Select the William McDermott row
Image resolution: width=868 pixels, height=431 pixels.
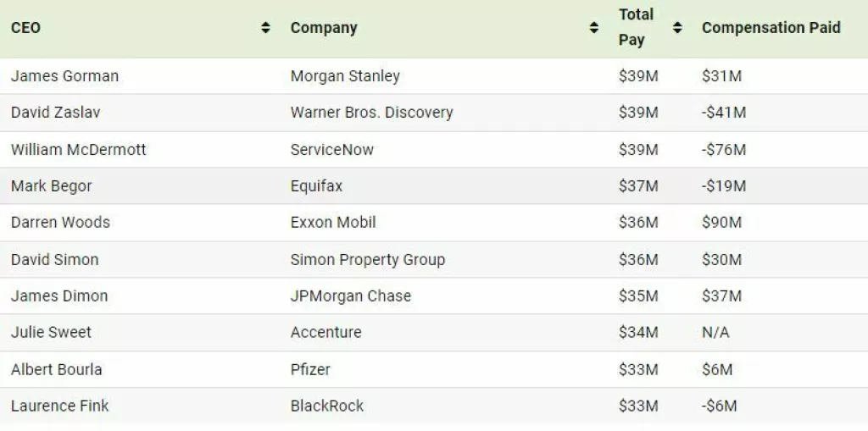point(78,150)
